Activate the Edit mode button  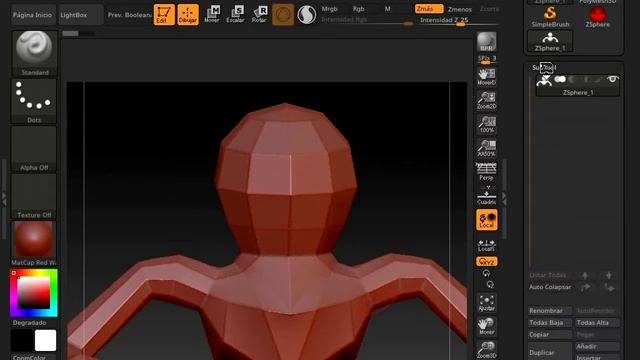click(x=164, y=15)
